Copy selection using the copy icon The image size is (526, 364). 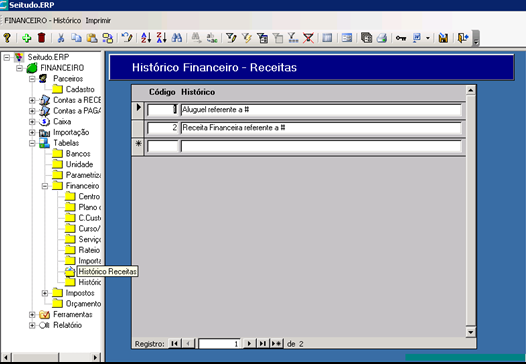point(76,38)
